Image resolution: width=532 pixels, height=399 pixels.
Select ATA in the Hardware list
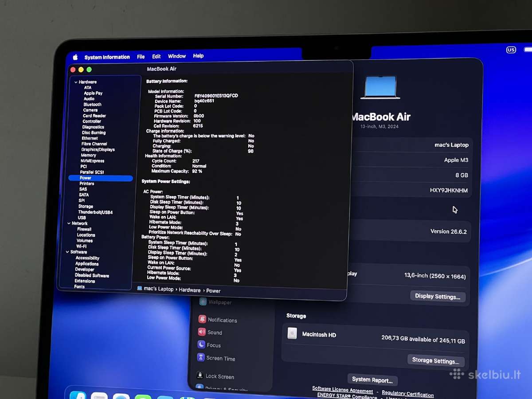coord(88,88)
